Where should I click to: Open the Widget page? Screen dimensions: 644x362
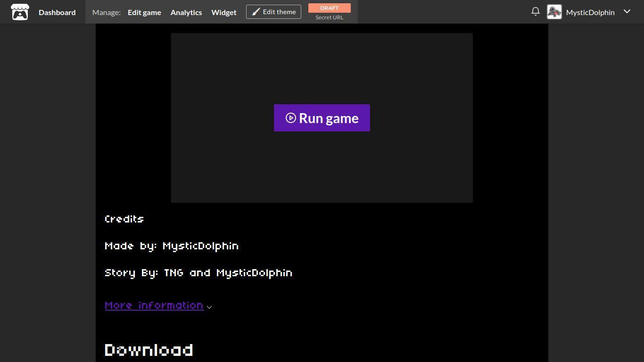(x=224, y=12)
